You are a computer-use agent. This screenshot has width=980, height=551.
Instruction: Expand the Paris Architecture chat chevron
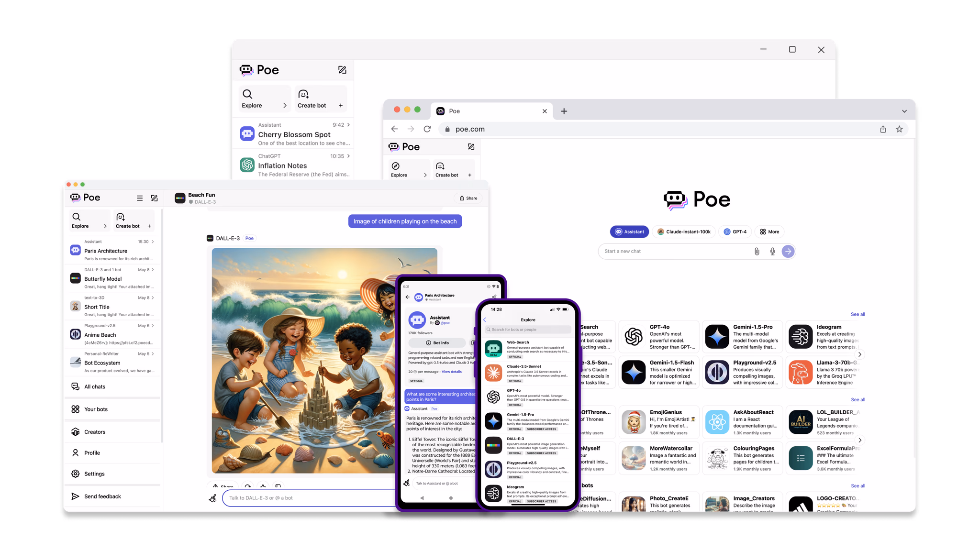coord(153,242)
